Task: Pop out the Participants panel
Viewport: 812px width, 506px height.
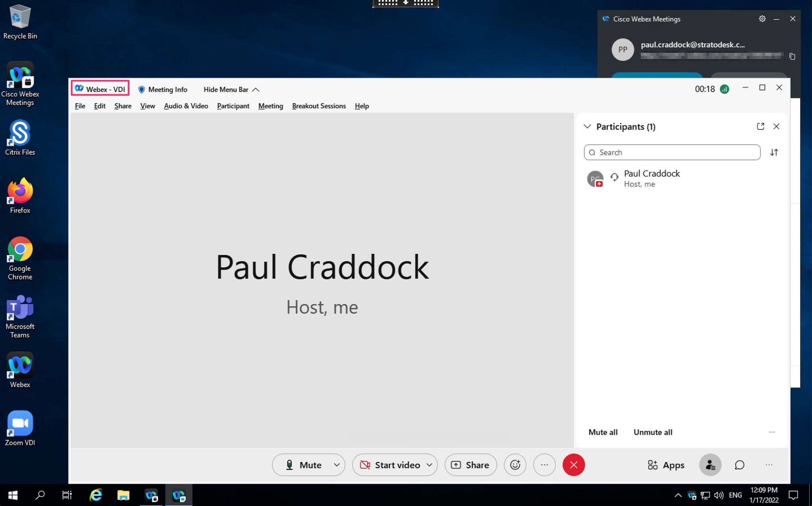Action: [760, 126]
